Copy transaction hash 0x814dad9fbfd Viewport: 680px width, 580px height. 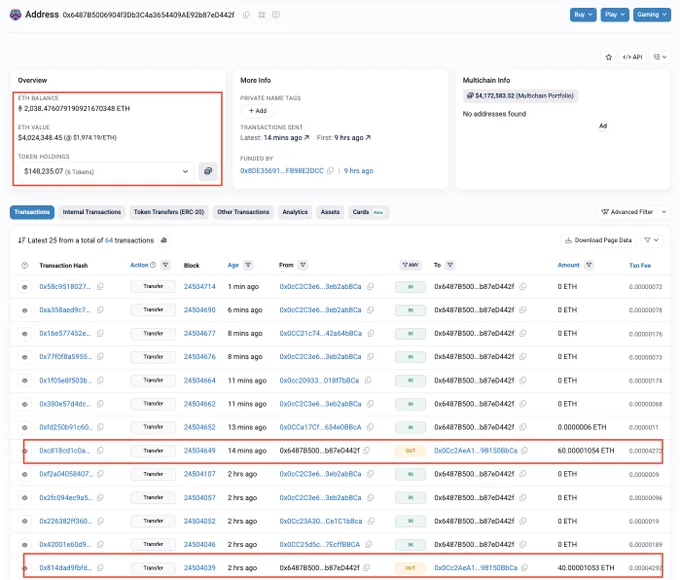coord(100,567)
